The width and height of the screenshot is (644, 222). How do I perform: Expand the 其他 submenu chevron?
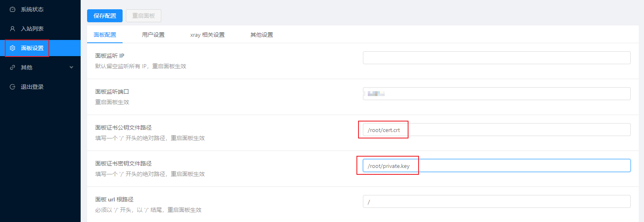tap(71, 67)
